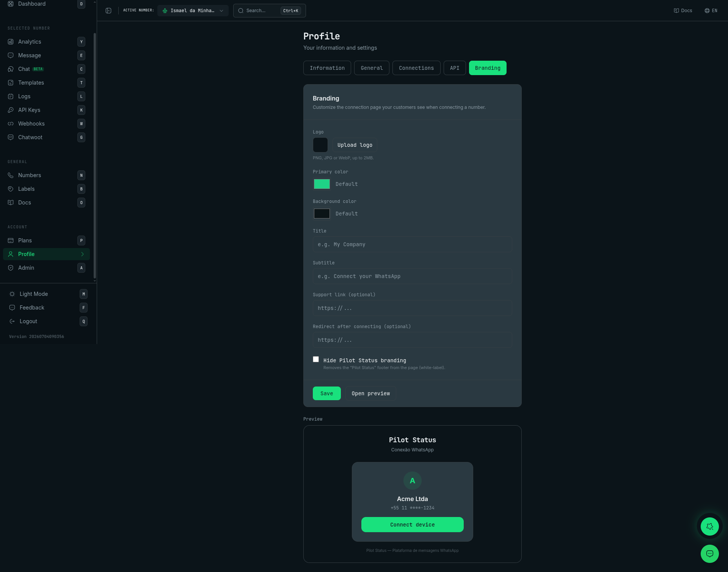Viewport: 728px width, 572px height.
Task: Click the Webhooks menu entry
Action: point(46,124)
